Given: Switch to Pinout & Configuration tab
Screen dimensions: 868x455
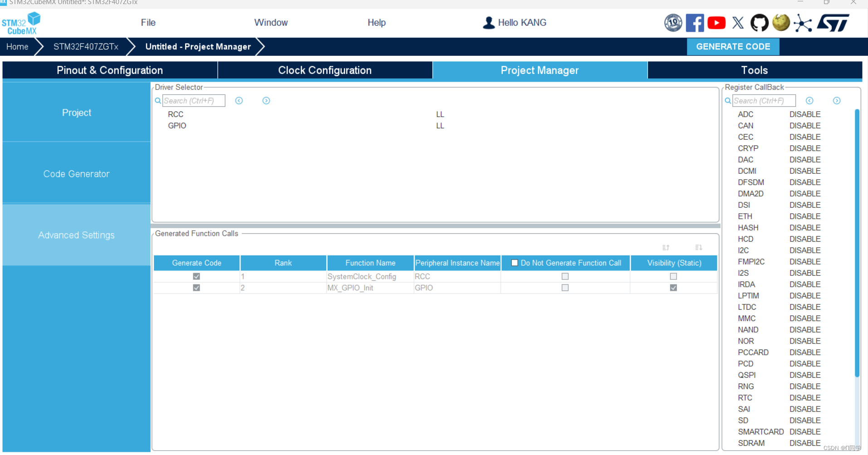Looking at the screenshot, I should click(110, 70).
